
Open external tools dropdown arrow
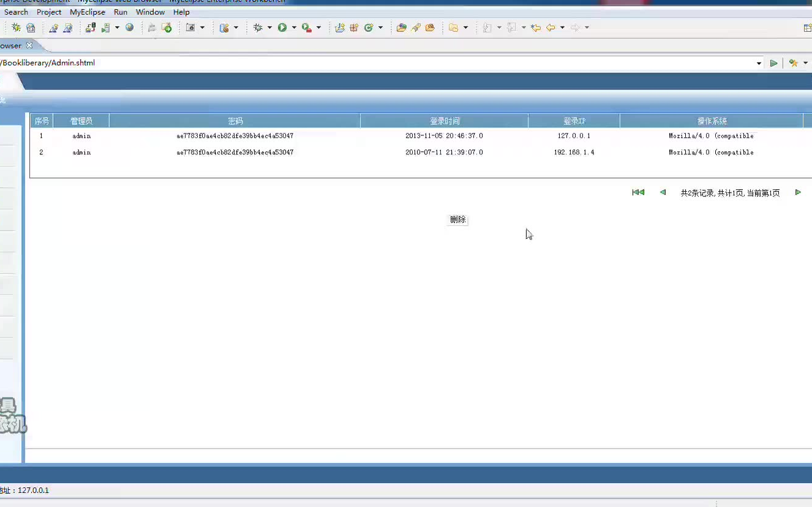[x=318, y=28]
